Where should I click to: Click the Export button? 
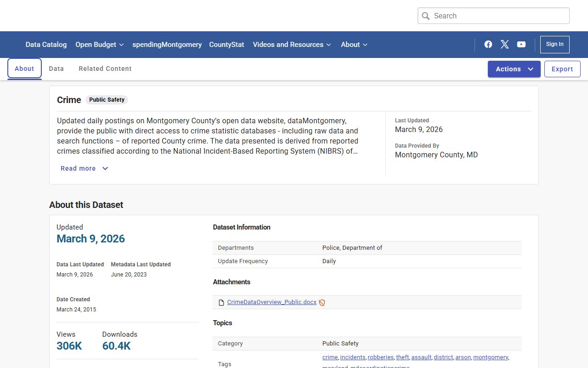click(x=562, y=69)
